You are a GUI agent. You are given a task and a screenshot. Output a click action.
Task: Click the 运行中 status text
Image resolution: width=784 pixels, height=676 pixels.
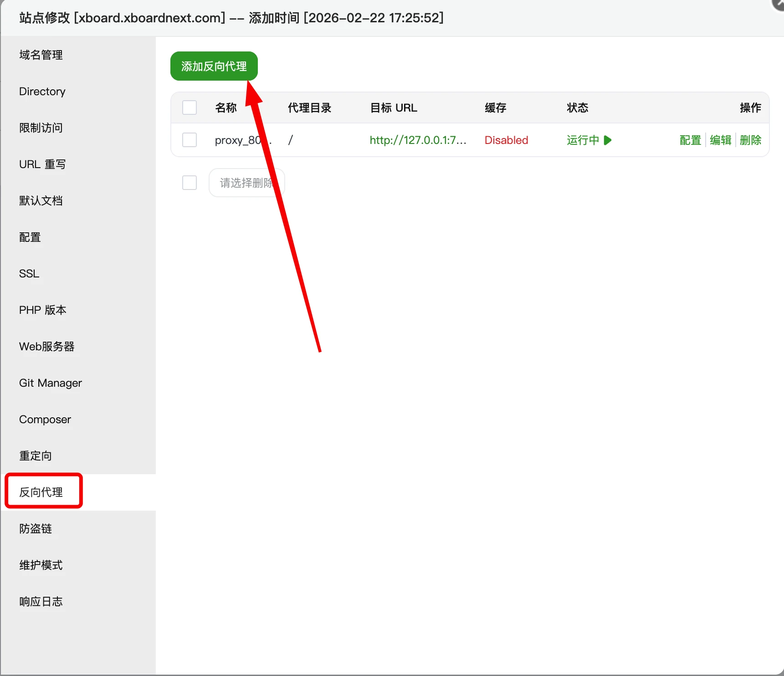tap(583, 140)
